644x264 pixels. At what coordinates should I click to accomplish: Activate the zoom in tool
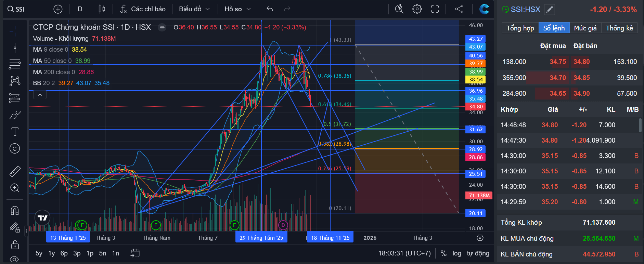click(x=15, y=188)
